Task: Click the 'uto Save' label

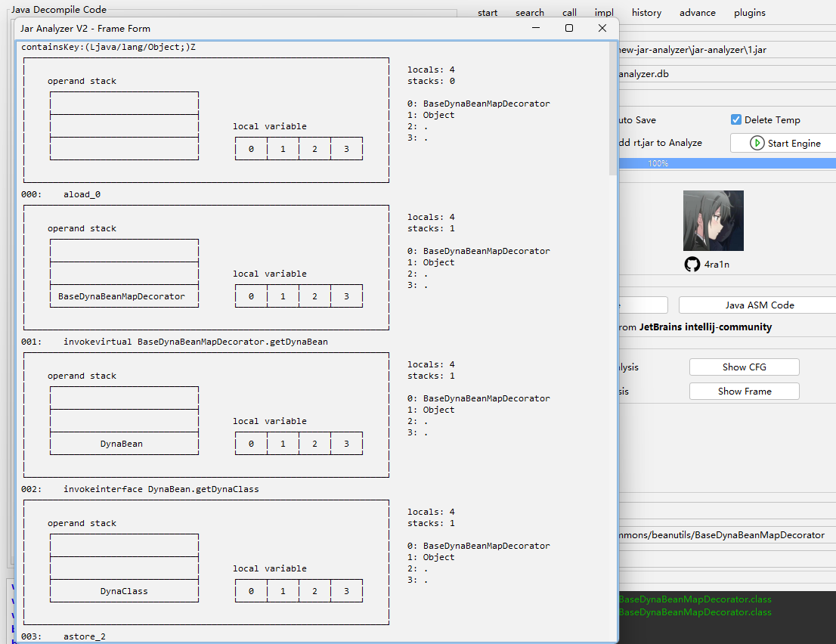Action: click(x=637, y=120)
